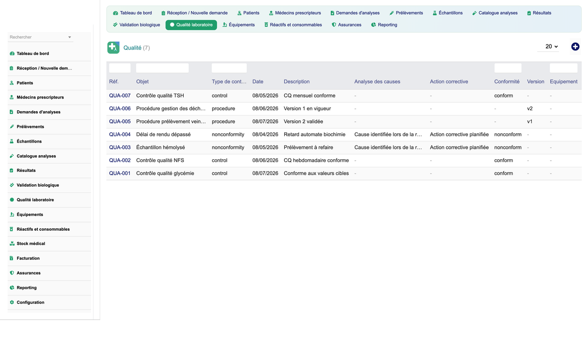
Task: Click the bottle icon beside sidebar Réactifs et consommables
Action: (12, 229)
